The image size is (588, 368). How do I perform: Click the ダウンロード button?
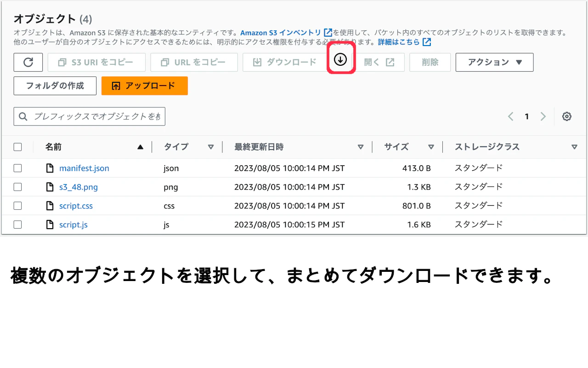[x=285, y=62]
